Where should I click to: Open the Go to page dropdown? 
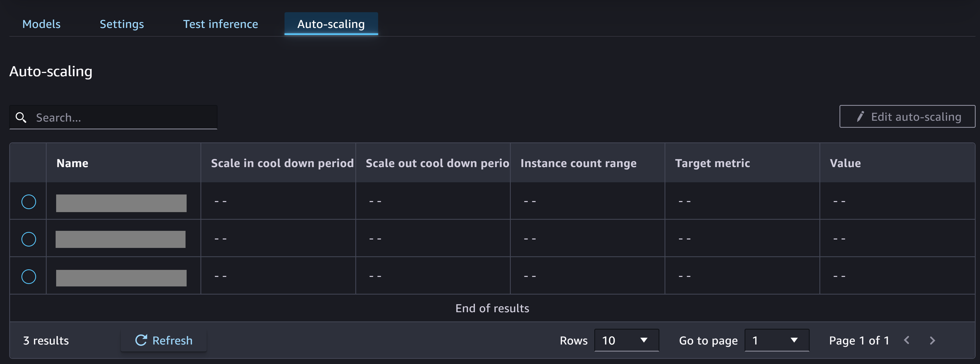click(775, 340)
